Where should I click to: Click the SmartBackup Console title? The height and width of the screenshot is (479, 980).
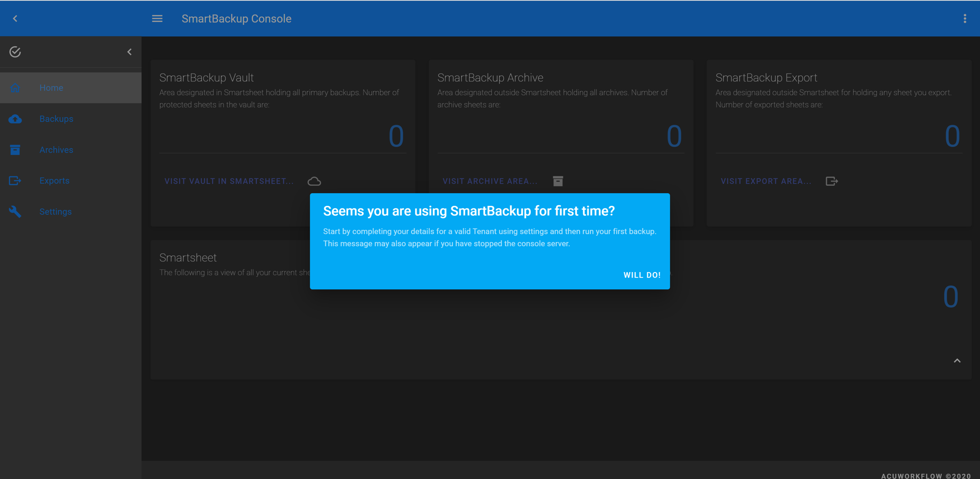pos(236,19)
